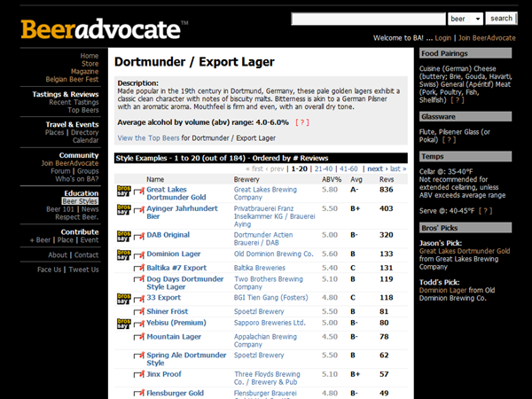
Task: Click the bros say icon for Dominion Lager
Action: coord(124,255)
